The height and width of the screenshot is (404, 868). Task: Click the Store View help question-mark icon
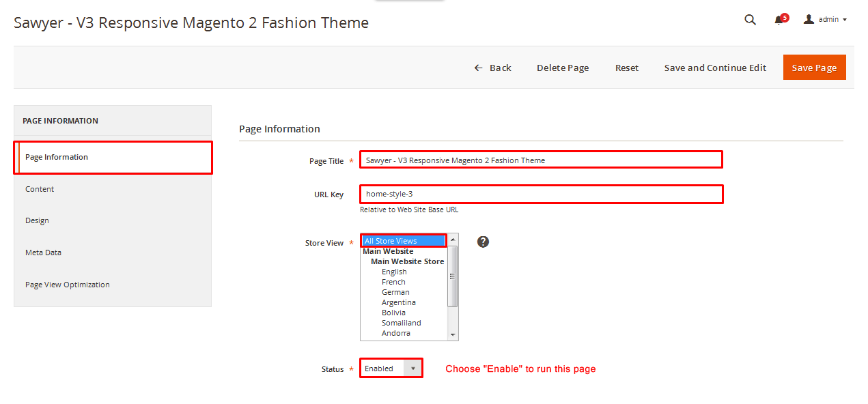click(x=483, y=242)
